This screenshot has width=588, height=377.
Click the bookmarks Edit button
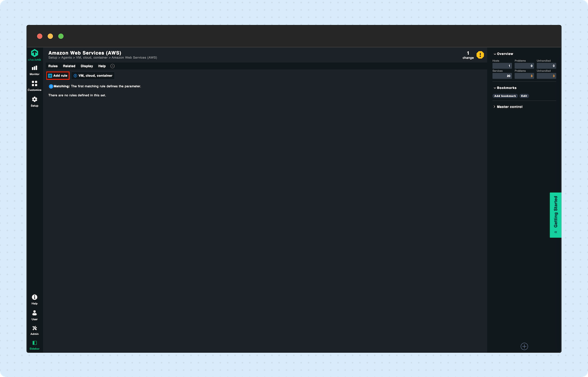click(524, 96)
